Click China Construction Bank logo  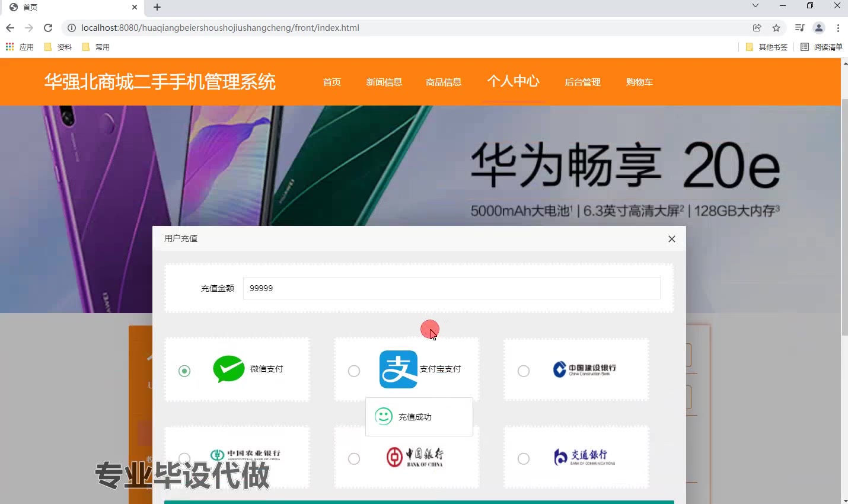coord(585,369)
